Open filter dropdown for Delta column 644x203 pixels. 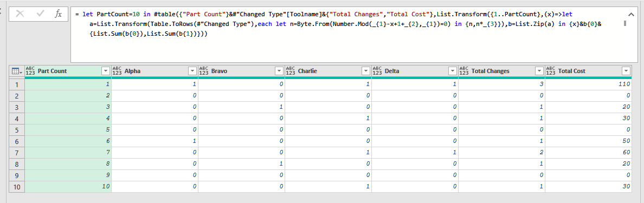click(452, 71)
